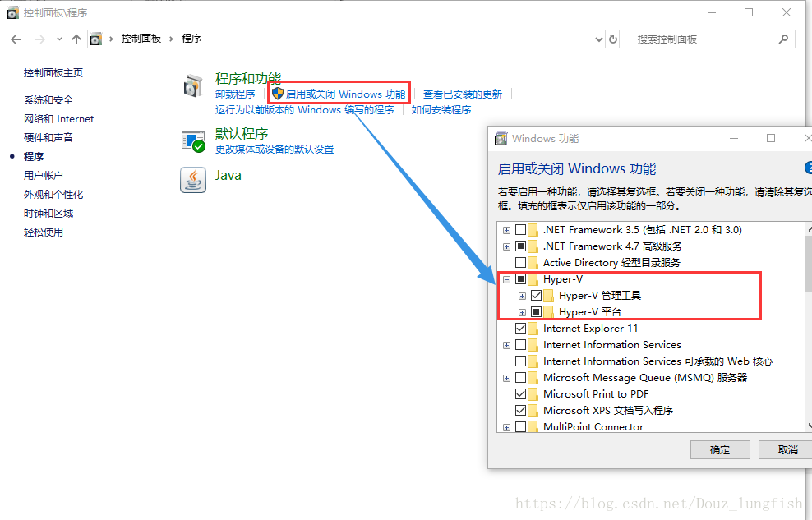Screen dimensions: 812x520
Task: Click folder icon of Active Directory 轻型目录服务
Action: 533,262
